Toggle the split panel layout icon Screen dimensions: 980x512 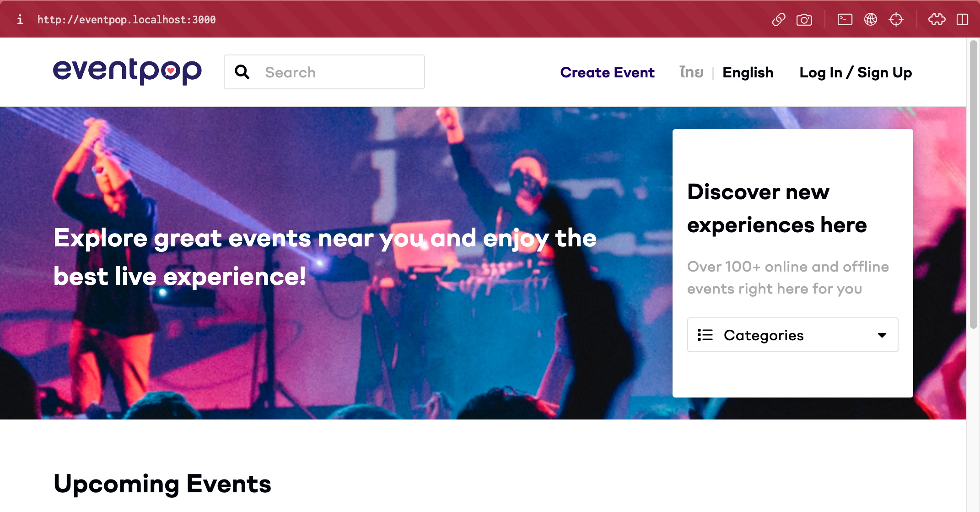962,19
